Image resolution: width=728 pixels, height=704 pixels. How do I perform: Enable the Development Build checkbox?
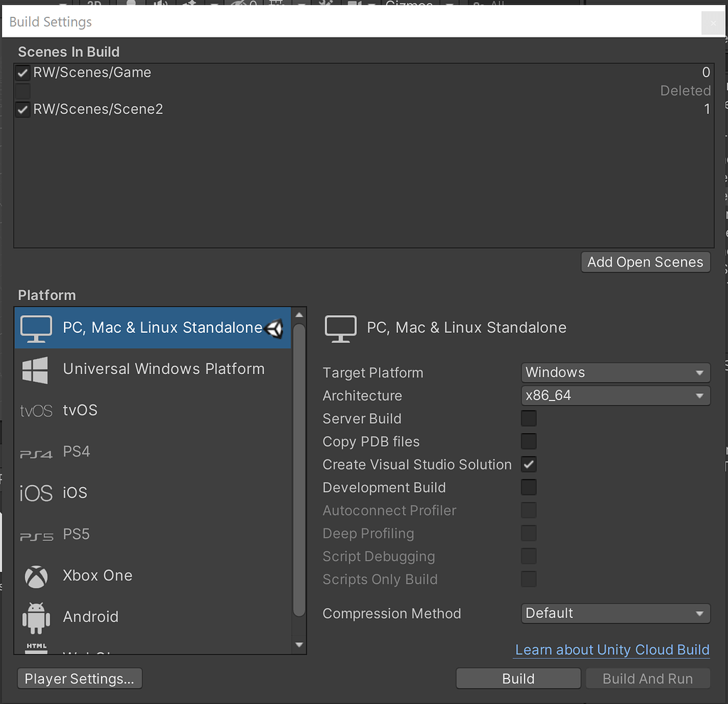click(x=528, y=488)
